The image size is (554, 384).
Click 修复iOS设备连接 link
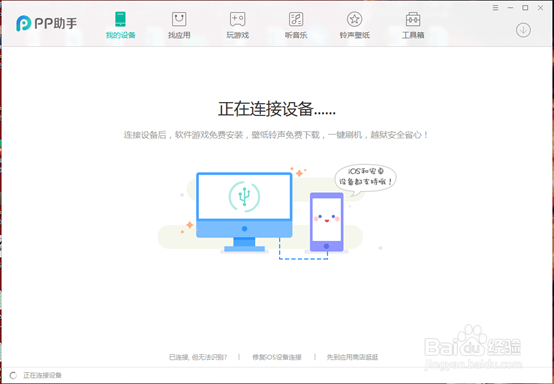[x=277, y=357]
